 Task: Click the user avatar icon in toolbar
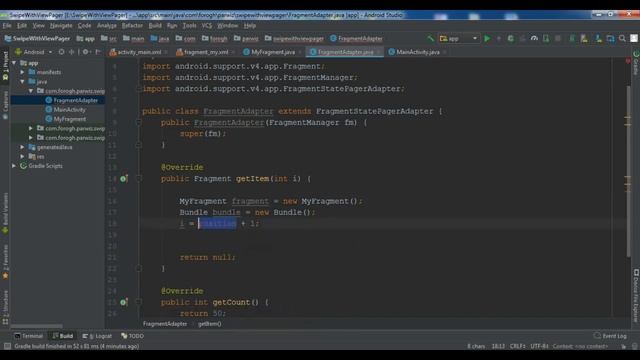coord(633,38)
